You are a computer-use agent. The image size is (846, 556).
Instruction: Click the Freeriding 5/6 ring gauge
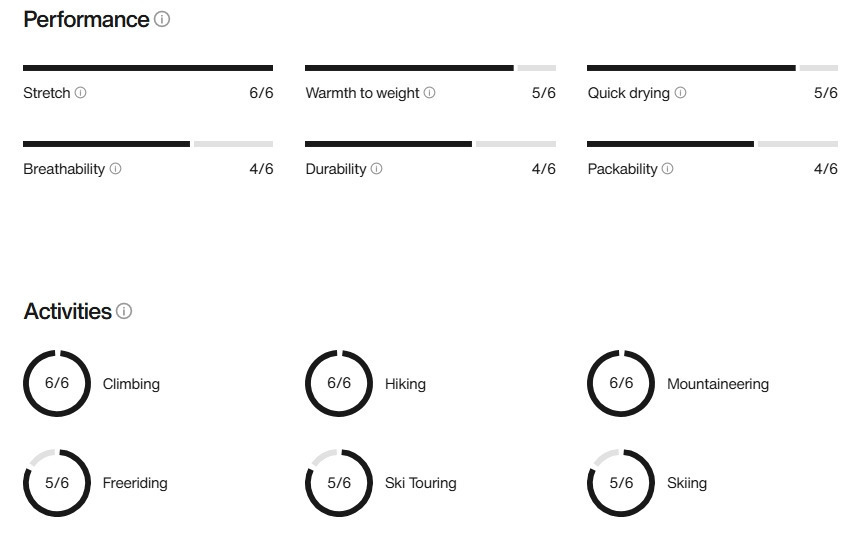pos(57,483)
